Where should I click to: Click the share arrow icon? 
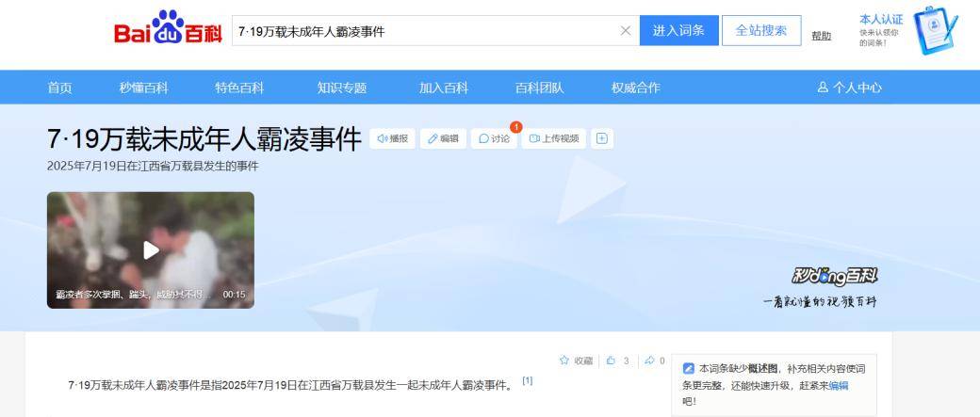pos(649,361)
